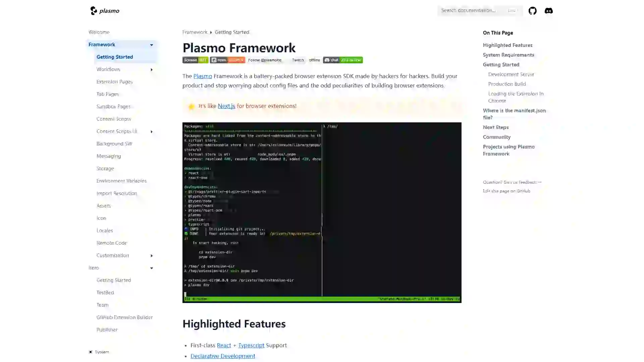Collapse the Itero sidebar section

pos(152,268)
